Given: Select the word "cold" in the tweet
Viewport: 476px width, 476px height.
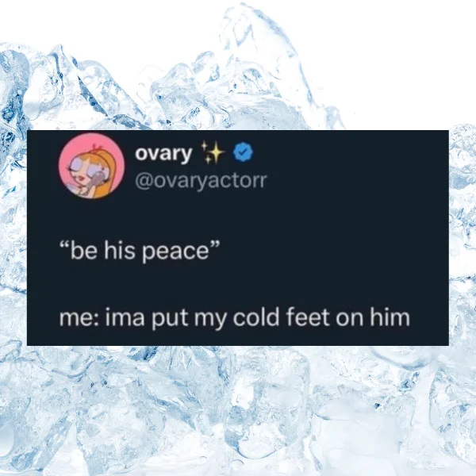Looking at the screenshot, I should tap(256, 317).
